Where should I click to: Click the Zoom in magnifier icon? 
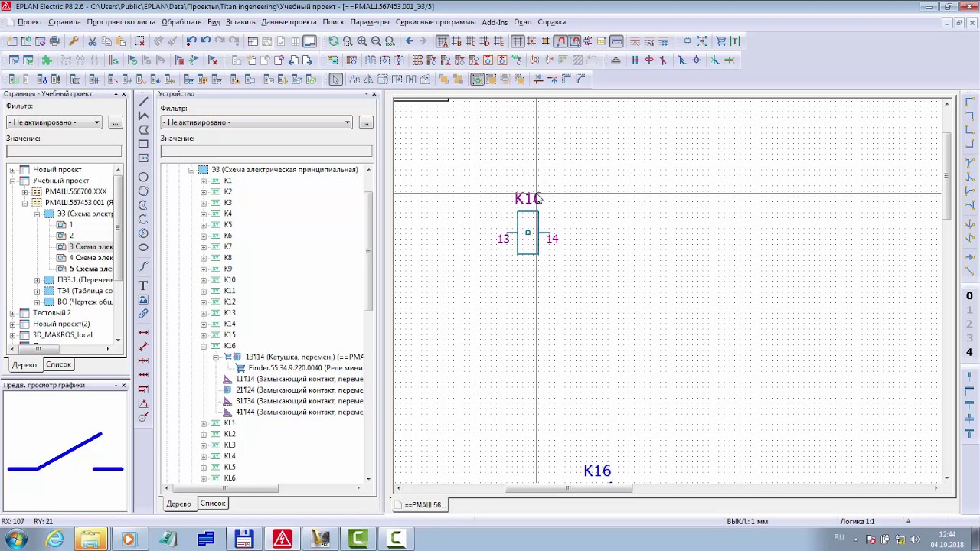click(x=362, y=41)
